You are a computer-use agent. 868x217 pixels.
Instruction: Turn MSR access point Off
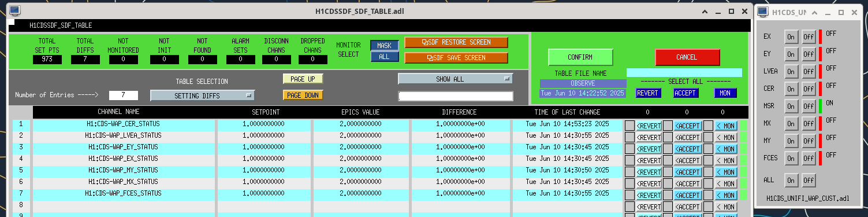pos(809,106)
